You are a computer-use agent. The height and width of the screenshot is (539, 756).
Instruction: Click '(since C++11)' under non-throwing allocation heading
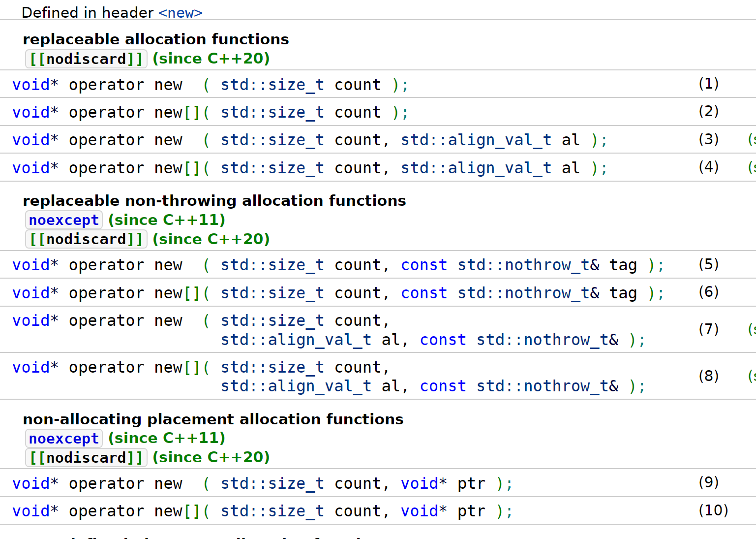coord(167,220)
